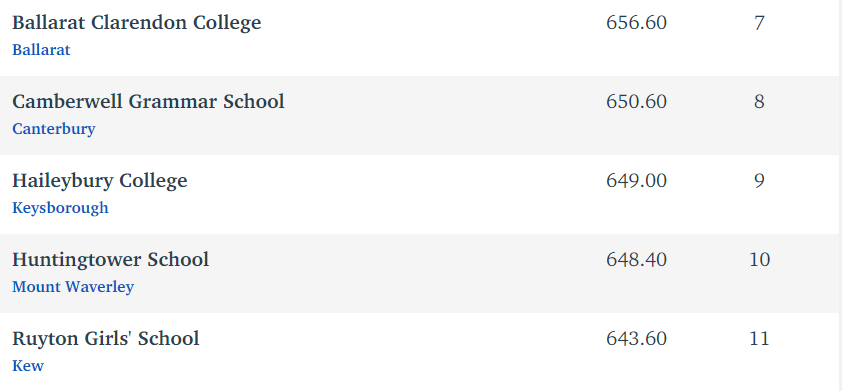Click rank number 8
Screen dimensions: 842x391
759,102
